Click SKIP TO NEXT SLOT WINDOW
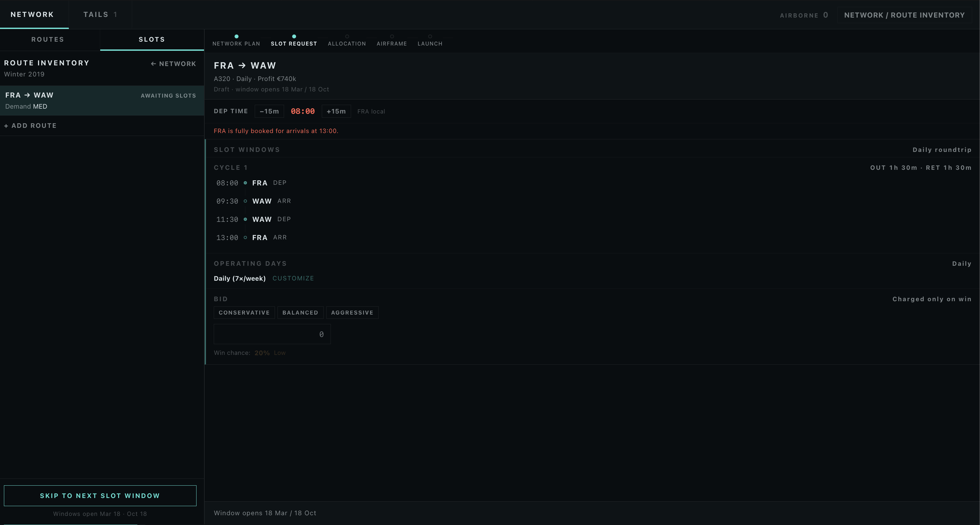Screen dimensions: 980x525 click(100, 496)
